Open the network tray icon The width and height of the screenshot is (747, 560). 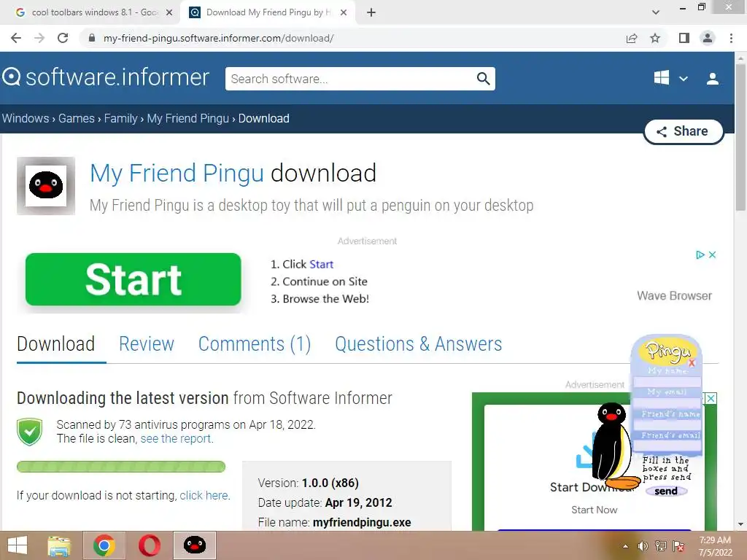click(661, 546)
